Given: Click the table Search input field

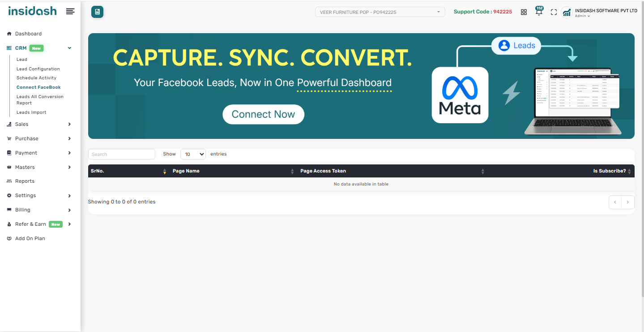Looking at the screenshot, I should (121, 154).
